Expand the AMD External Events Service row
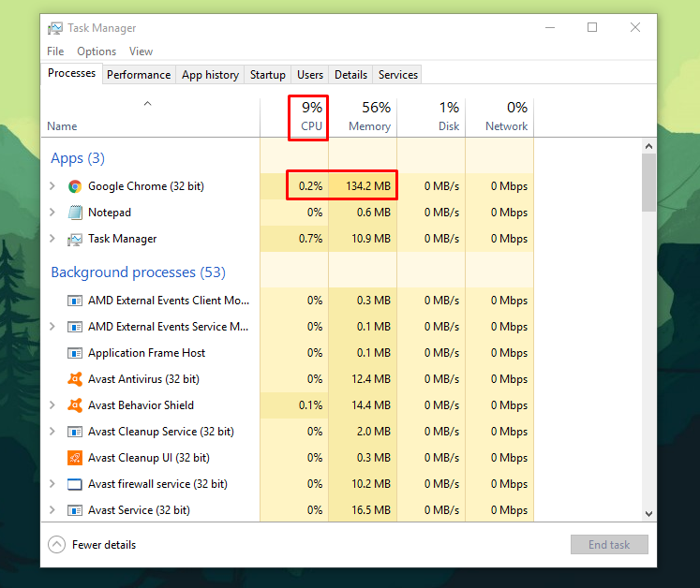Viewport: 700px width, 588px height. pos(52,327)
